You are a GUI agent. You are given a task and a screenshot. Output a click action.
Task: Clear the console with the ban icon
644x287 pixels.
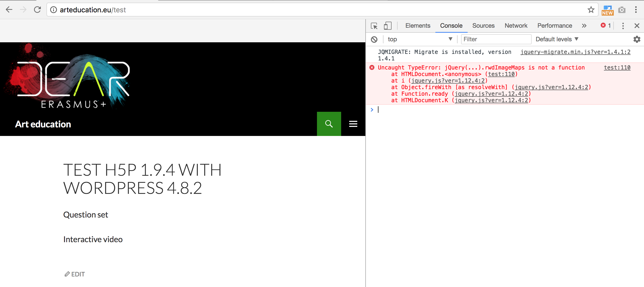click(x=374, y=39)
